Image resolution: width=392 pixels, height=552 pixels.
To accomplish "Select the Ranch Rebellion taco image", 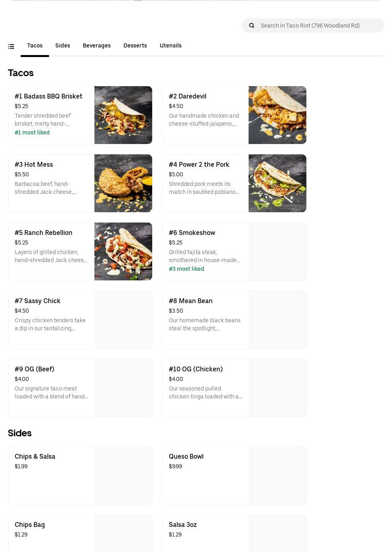I will [x=123, y=251].
